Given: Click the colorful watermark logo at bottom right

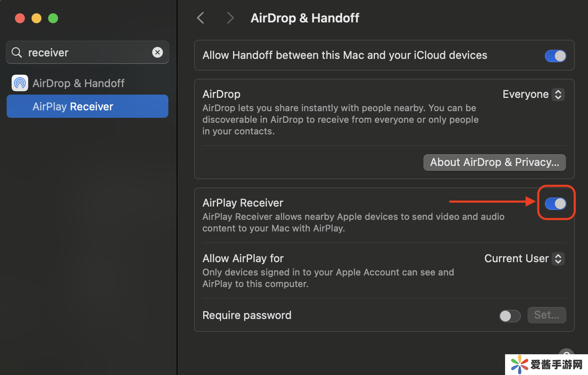Looking at the screenshot, I should tap(520, 365).
